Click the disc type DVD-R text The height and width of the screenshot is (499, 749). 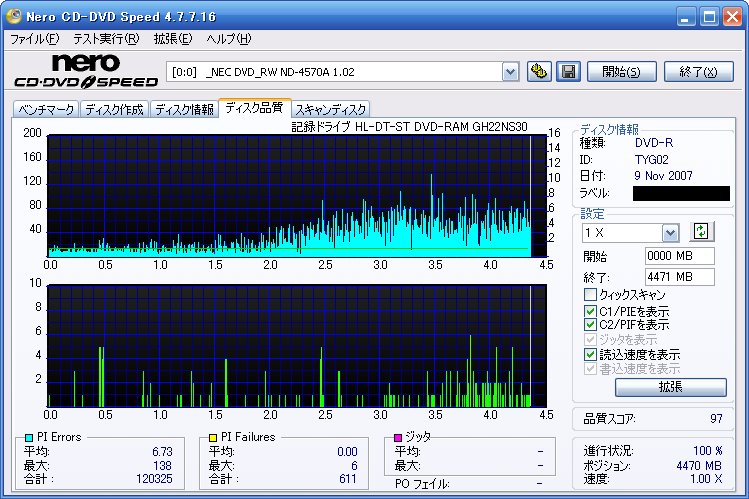click(x=654, y=143)
